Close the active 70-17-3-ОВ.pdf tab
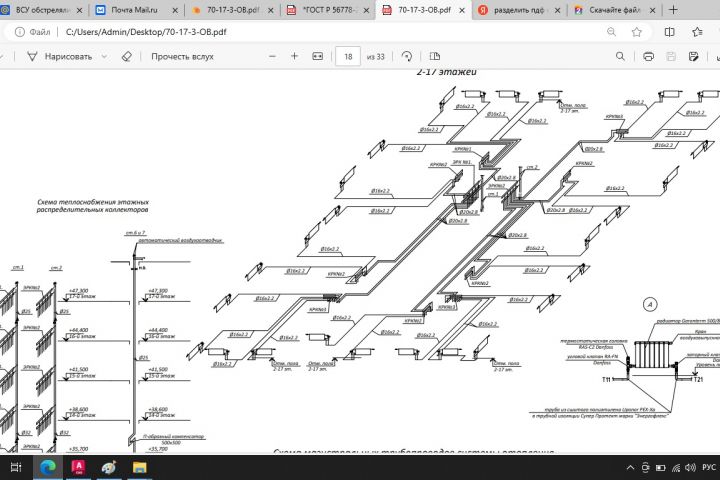The width and height of the screenshot is (720, 480). click(462, 10)
